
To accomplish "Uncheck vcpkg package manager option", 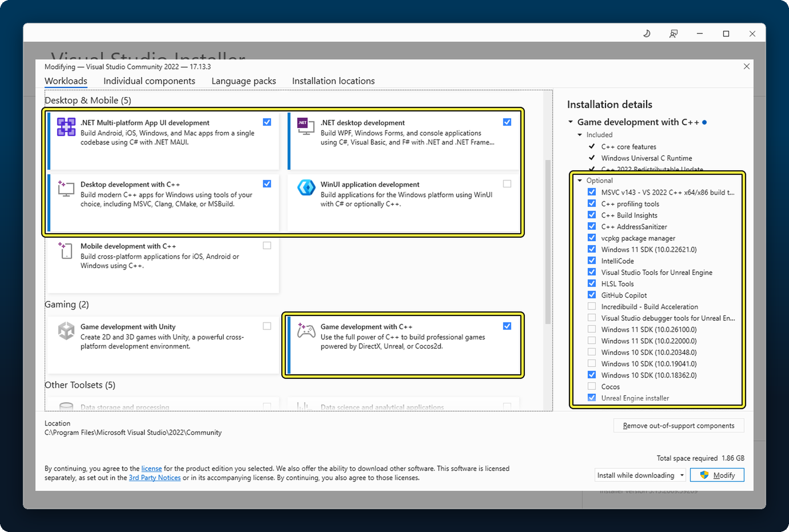I will [x=592, y=238].
